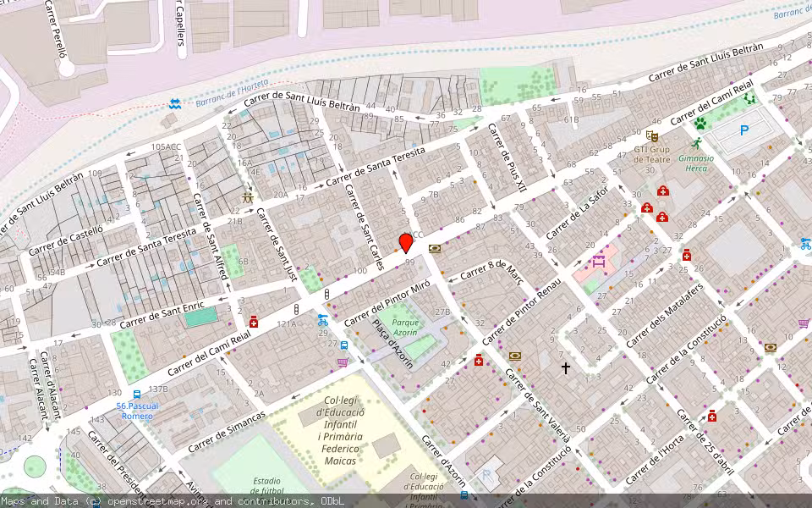This screenshot has height=508, width=812.
Task: Click the theatre masks icon at GTI Grup de Teatre
Action: pos(652,137)
